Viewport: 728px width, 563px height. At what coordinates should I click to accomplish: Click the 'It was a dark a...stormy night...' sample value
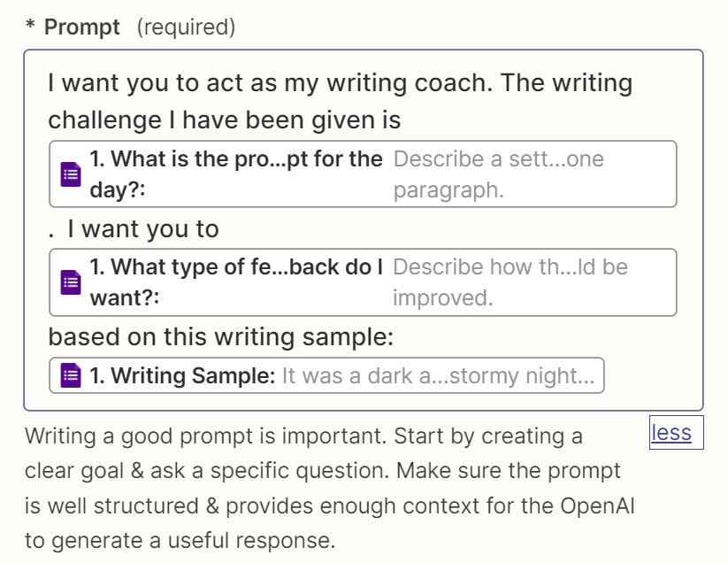tap(438, 375)
